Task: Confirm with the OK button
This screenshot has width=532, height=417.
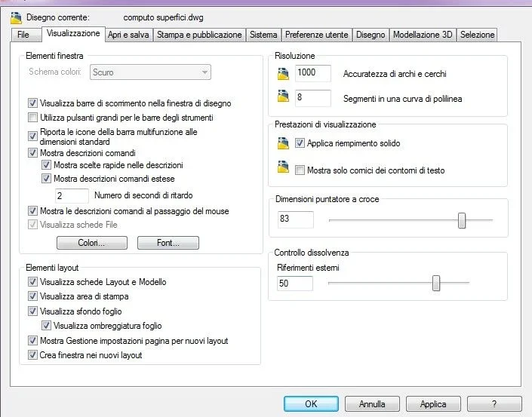Action: click(311, 403)
